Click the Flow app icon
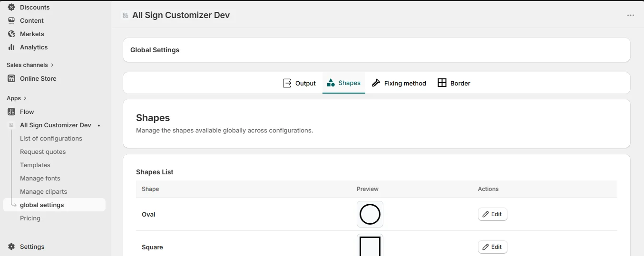This screenshot has height=256, width=644. pos(11,112)
